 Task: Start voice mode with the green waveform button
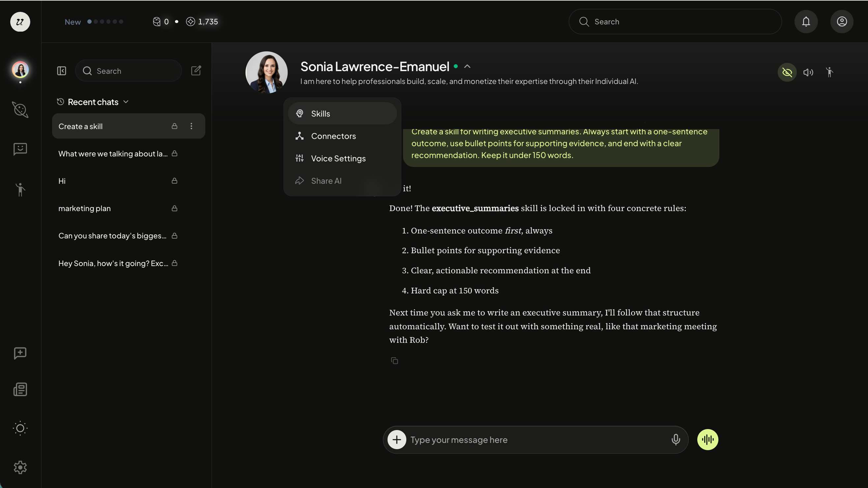pos(708,440)
